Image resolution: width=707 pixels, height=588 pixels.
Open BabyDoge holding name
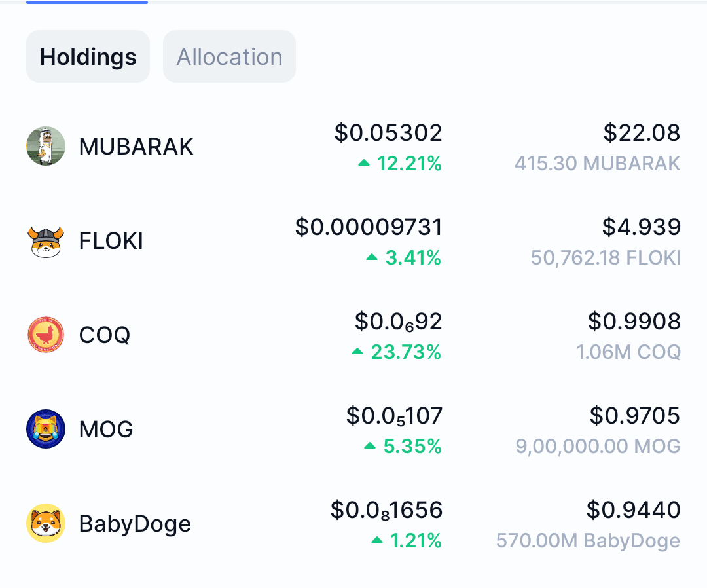click(135, 524)
